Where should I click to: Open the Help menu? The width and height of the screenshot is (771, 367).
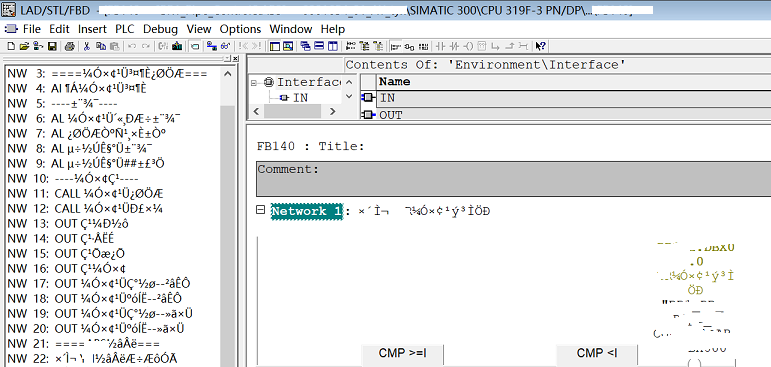(333, 29)
